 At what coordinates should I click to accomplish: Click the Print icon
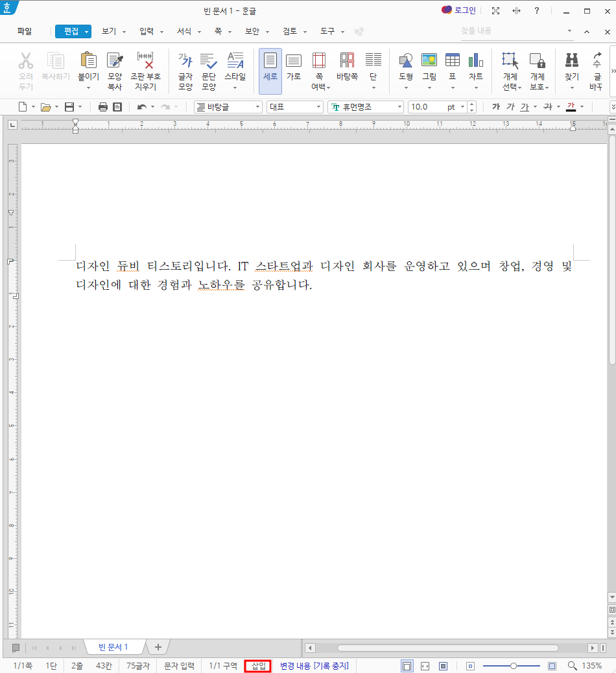(102, 107)
